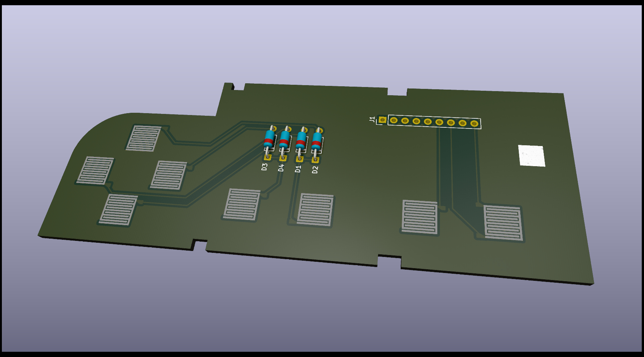Click the D2 silkscreen label text

[315, 170]
